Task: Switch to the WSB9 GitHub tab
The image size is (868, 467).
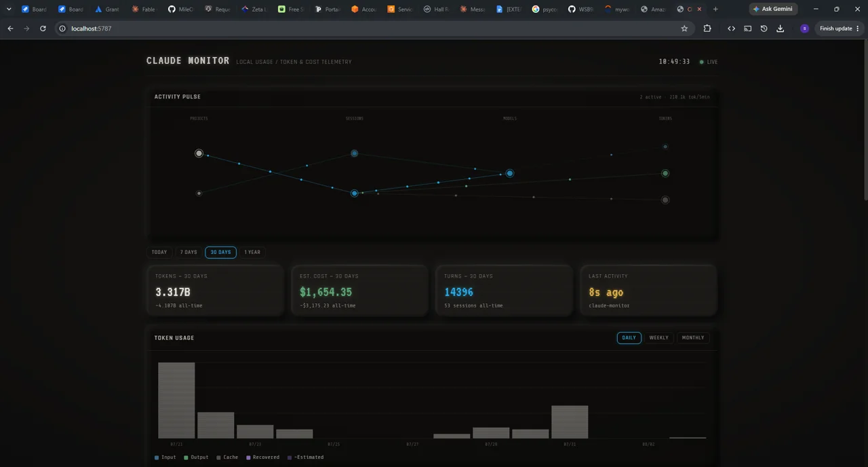Action: (x=583, y=10)
